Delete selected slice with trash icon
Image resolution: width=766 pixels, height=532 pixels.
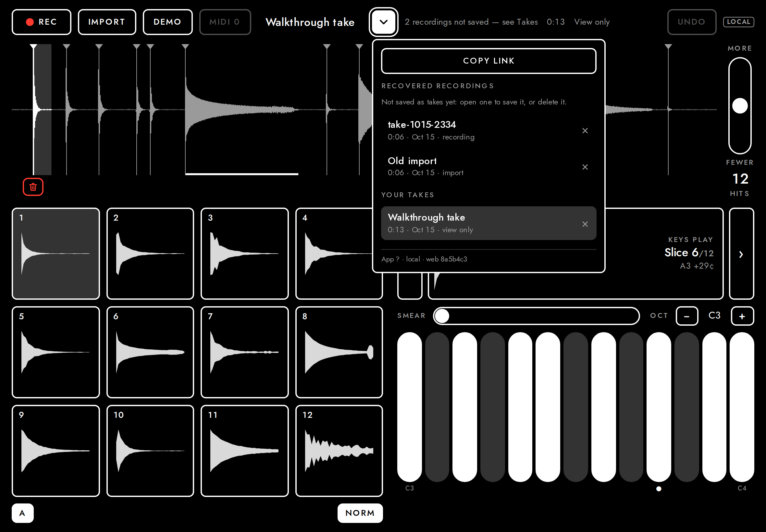pyautogui.click(x=33, y=187)
